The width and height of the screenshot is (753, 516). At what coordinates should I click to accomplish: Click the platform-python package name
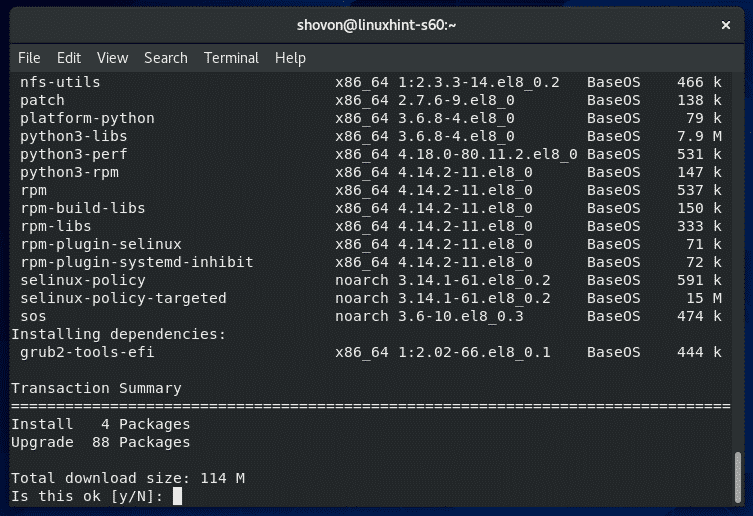87,118
